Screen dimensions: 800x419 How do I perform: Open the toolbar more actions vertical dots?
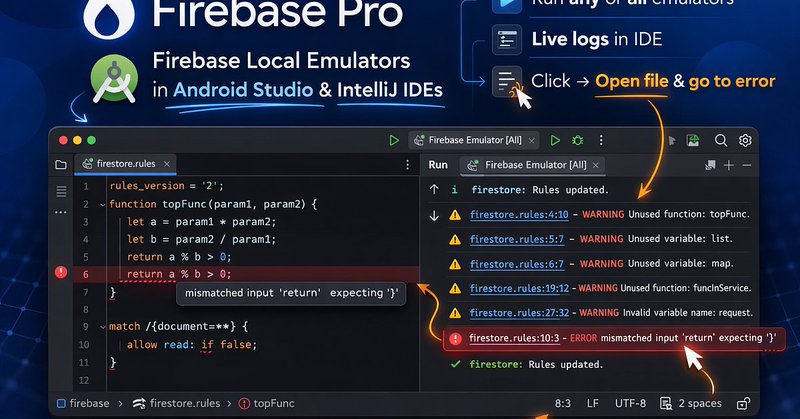(x=601, y=140)
